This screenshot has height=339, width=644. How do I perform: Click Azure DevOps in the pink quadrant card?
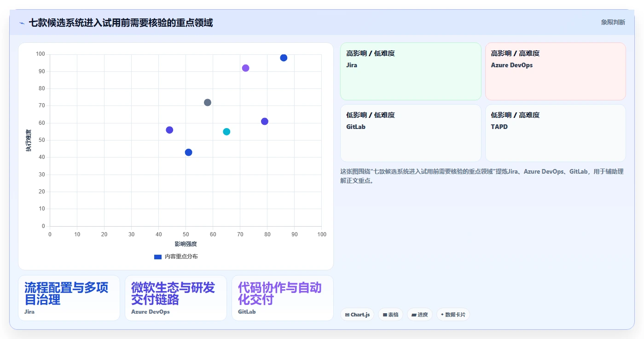512,65
